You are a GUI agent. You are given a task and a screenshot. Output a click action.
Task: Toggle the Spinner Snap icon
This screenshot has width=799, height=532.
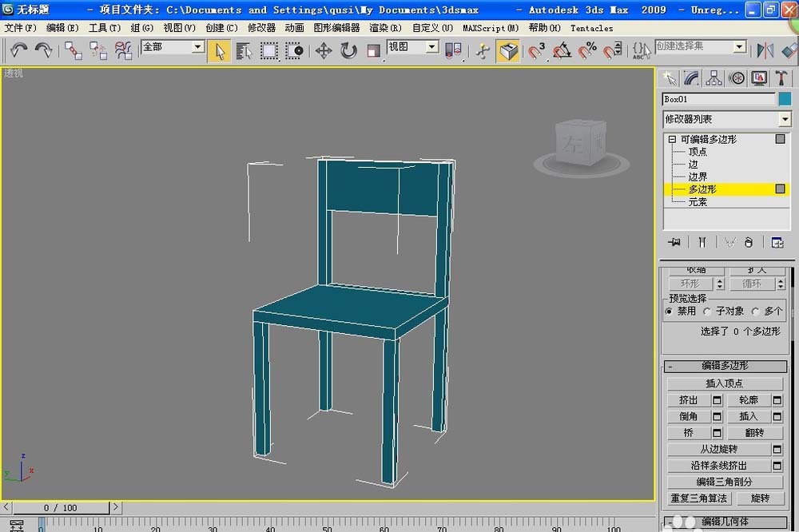tap(612, 51)
